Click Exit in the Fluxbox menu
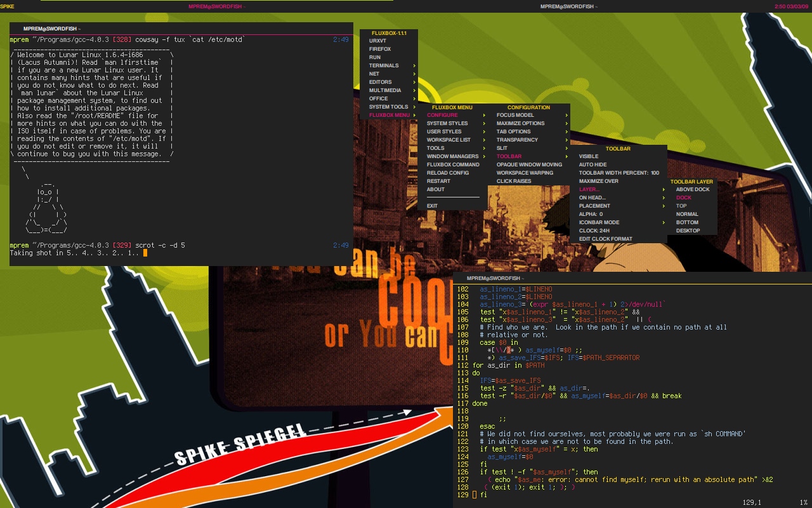Image resolution: width=812 pixels, height=508 pixels. click(x=453, y=206)
